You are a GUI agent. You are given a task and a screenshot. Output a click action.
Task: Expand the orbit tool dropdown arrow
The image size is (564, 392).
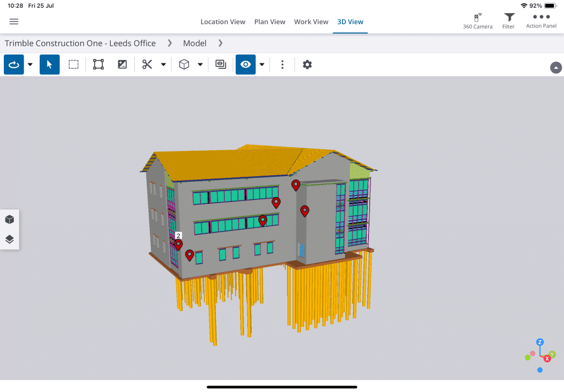click(30, 64)
